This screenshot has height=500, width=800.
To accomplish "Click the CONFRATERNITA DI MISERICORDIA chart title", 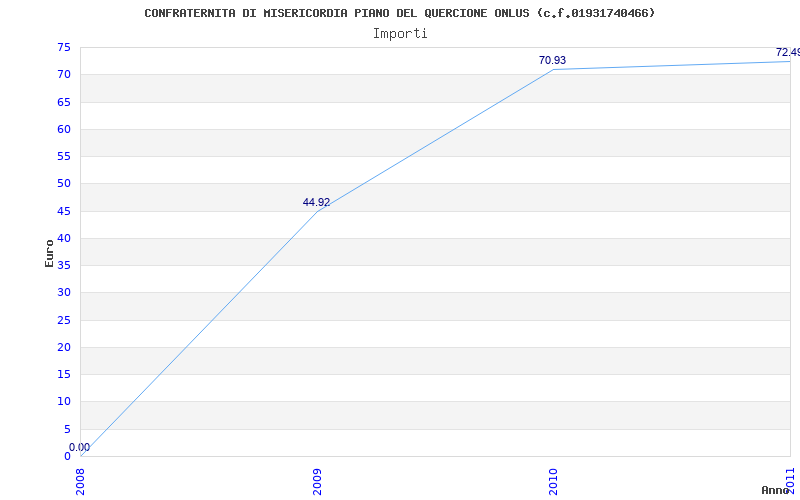I will 399,13.
